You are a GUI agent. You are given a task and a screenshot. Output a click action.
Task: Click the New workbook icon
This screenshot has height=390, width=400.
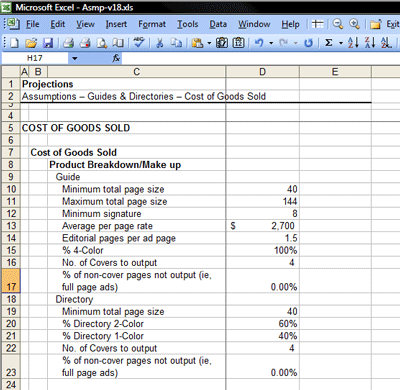14,43
